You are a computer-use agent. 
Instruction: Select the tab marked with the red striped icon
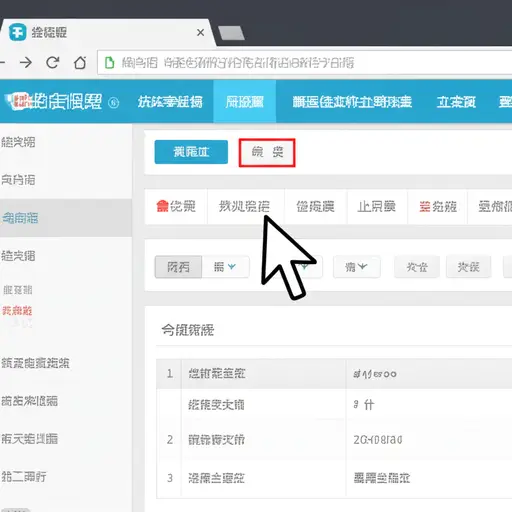(438, 207)
